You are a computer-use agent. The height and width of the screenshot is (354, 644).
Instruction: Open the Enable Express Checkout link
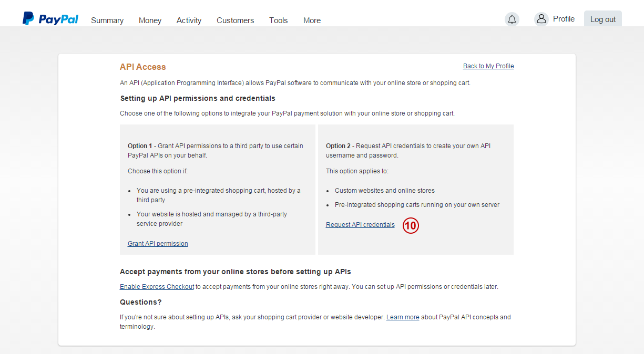[157, 287]
